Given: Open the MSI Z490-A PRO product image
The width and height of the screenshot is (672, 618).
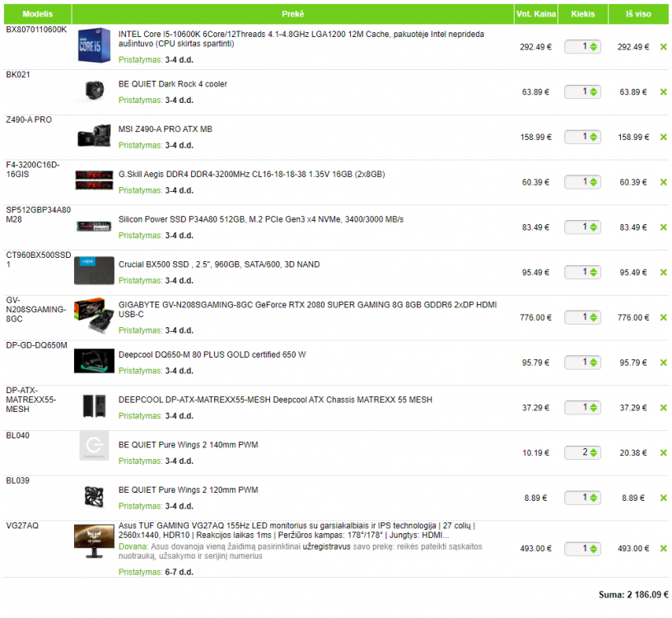Looking at the screenshot, I should pyautogui.click(x=94, y=135).
